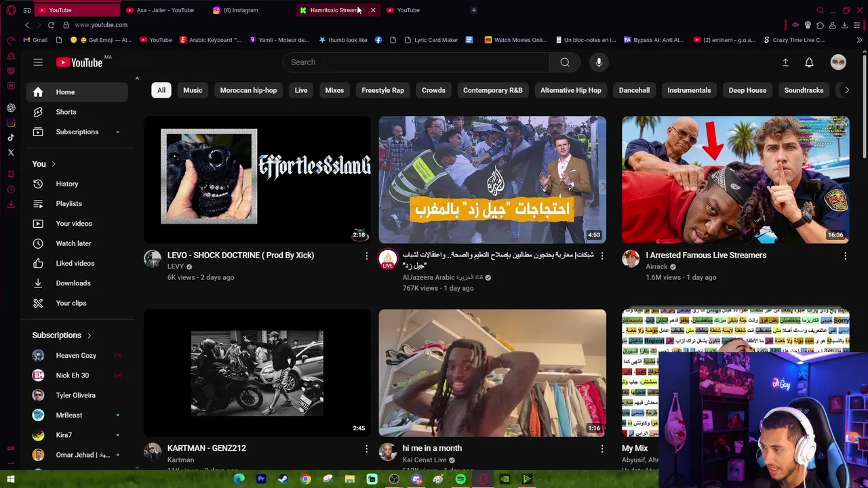Open Liked videos in sidebar
The image size is (868, 488).
click(x=77, y=263)
